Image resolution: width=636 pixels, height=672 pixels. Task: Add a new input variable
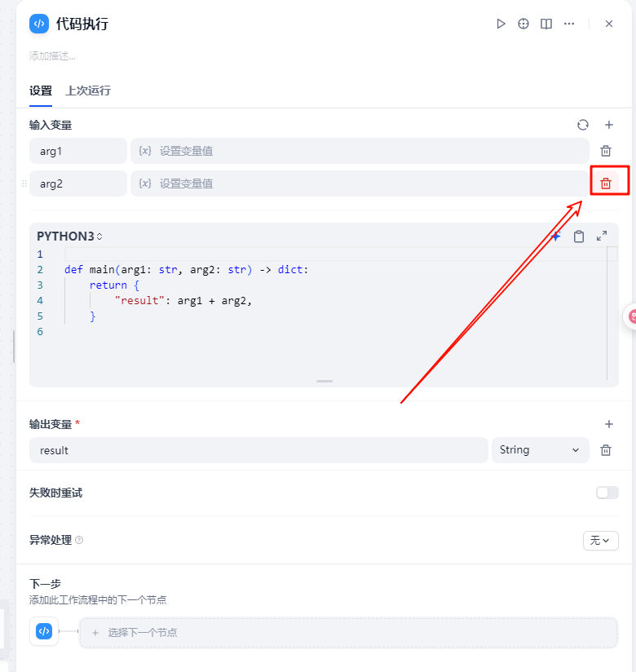[608, 125]
